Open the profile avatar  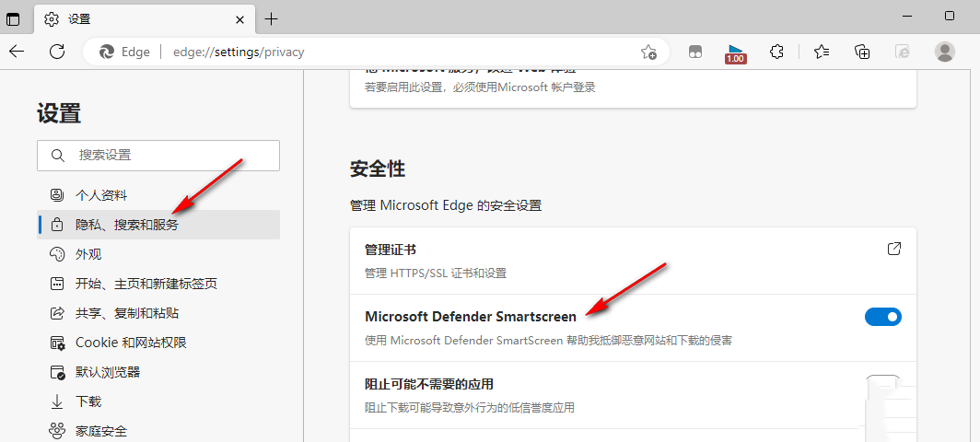944,52
